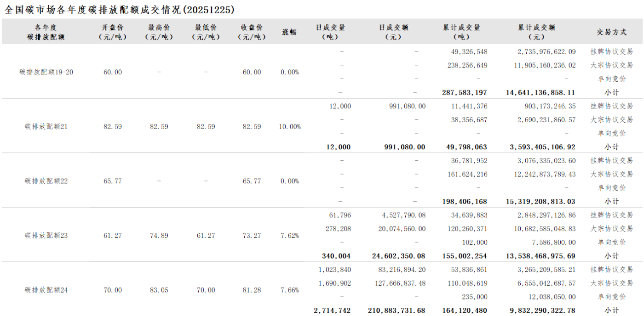Click the table title for 20251225
Image resolution: width=644 pixels, height=316 pixels.
119,10
